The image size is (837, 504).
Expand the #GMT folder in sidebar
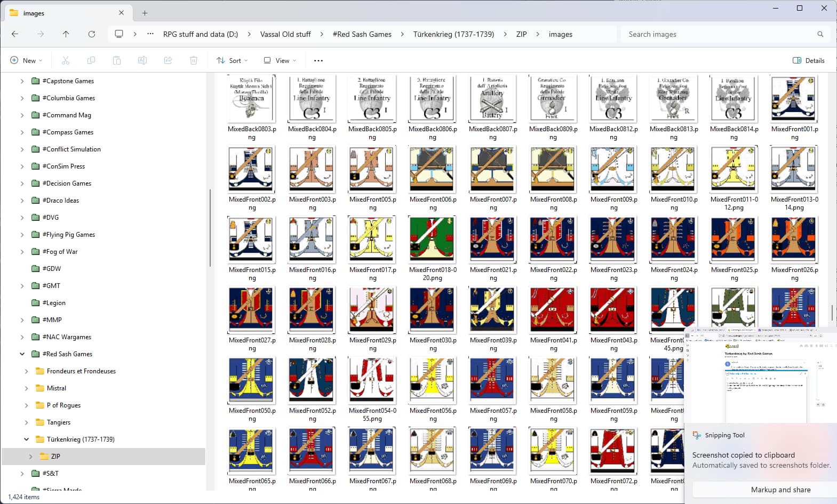coord(22,286)
